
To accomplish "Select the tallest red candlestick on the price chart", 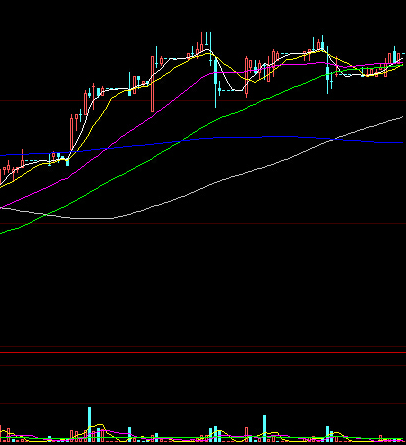I will coord(153,84).
